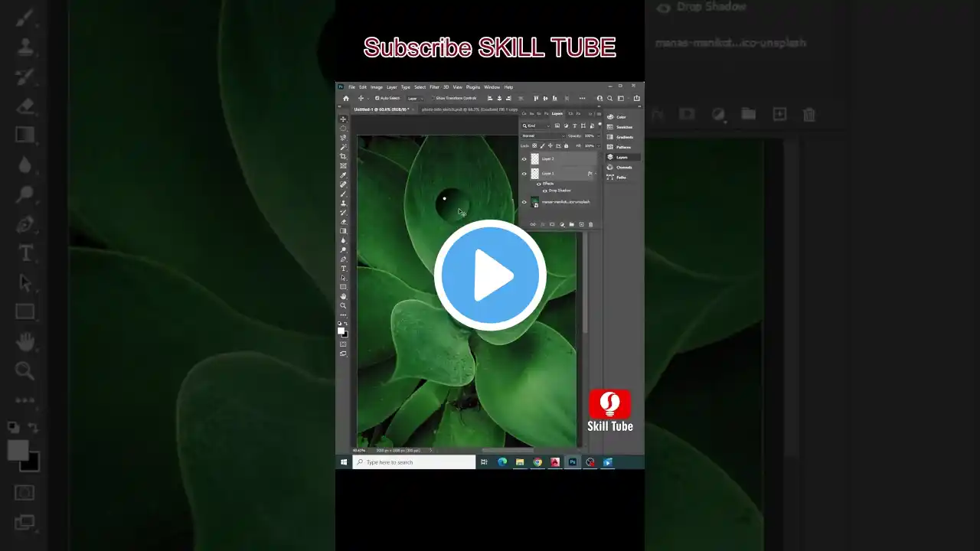Open the Paths panel button

(622, 177)
